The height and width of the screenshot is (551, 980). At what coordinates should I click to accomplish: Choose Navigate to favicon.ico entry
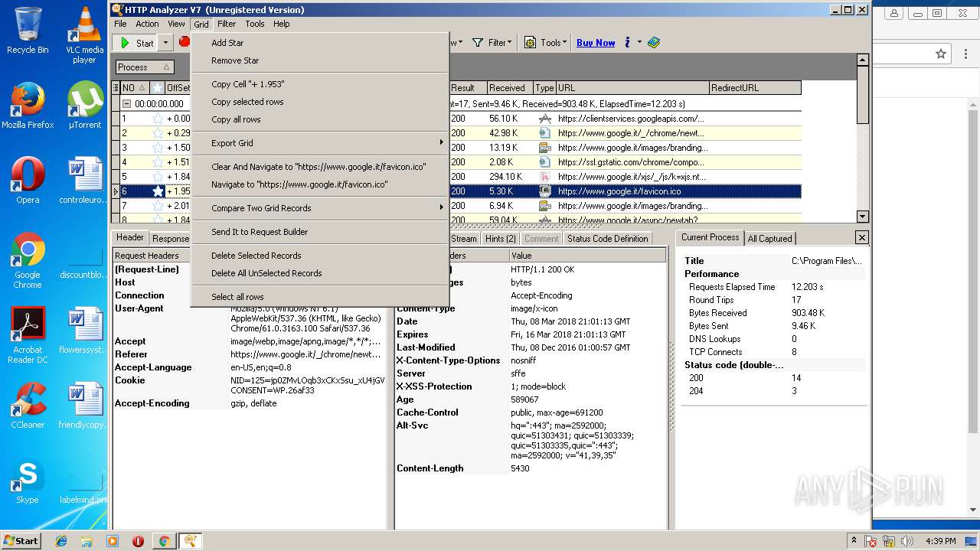(x=319, y=184)
